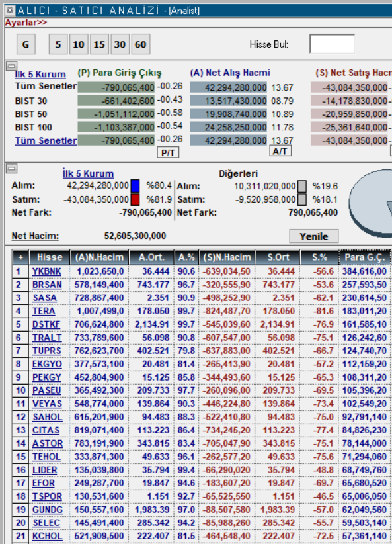The image size is (392, 544).
Task: Open BRSAN stock link
Action: tap(47, 285)
